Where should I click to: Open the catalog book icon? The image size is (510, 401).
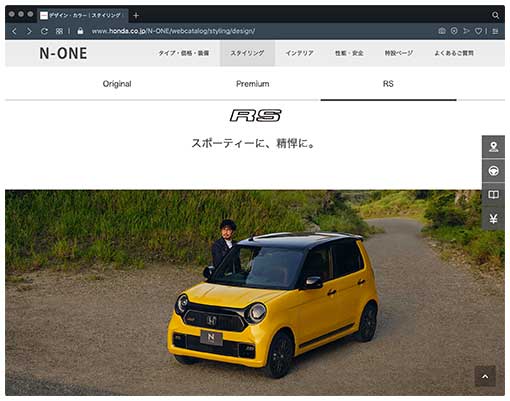pos(493,195)
